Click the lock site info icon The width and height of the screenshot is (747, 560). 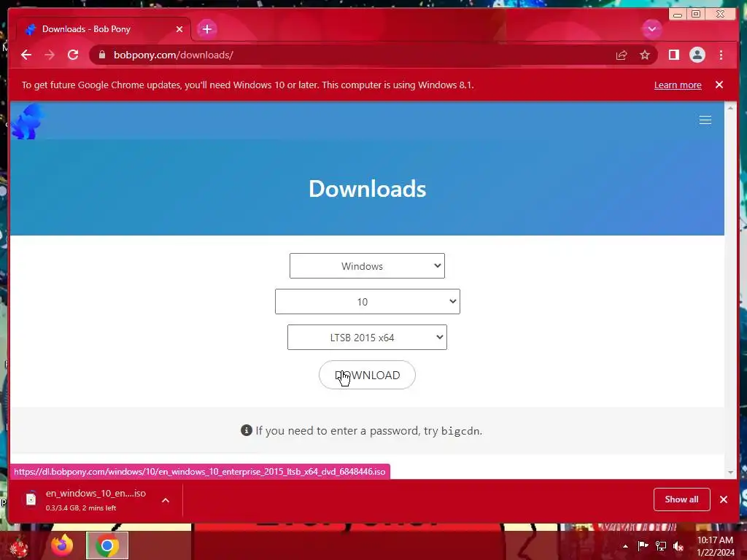tap(102, 55)
